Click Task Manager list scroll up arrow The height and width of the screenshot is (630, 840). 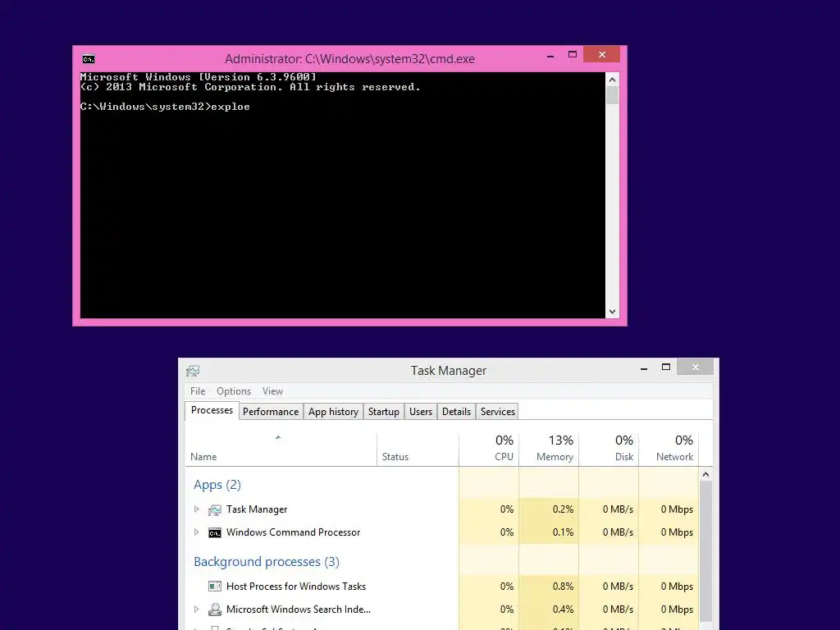706,474
